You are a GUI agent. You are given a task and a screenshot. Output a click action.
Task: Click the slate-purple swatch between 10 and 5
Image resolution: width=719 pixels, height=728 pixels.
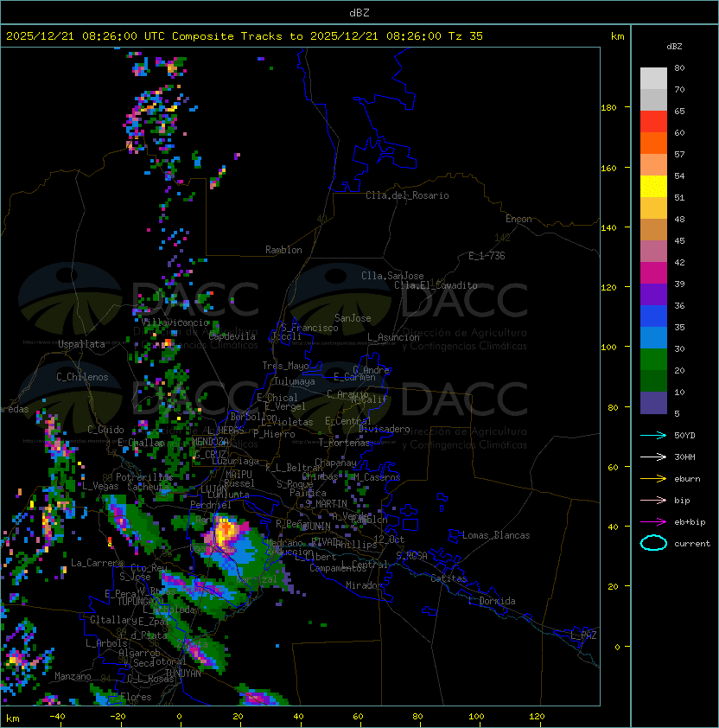pyautogui.click(x=653, y=403)
